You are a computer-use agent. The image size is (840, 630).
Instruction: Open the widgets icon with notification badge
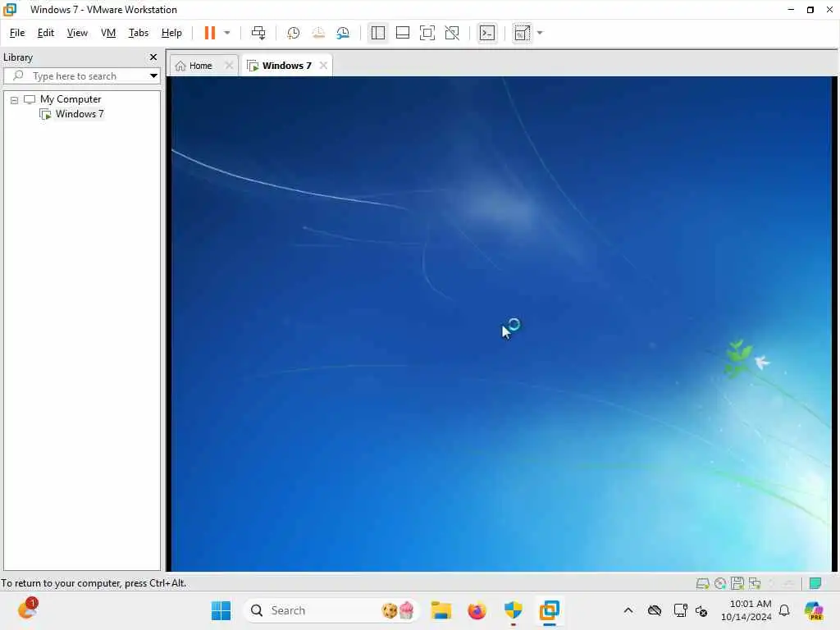click(27, 609)
